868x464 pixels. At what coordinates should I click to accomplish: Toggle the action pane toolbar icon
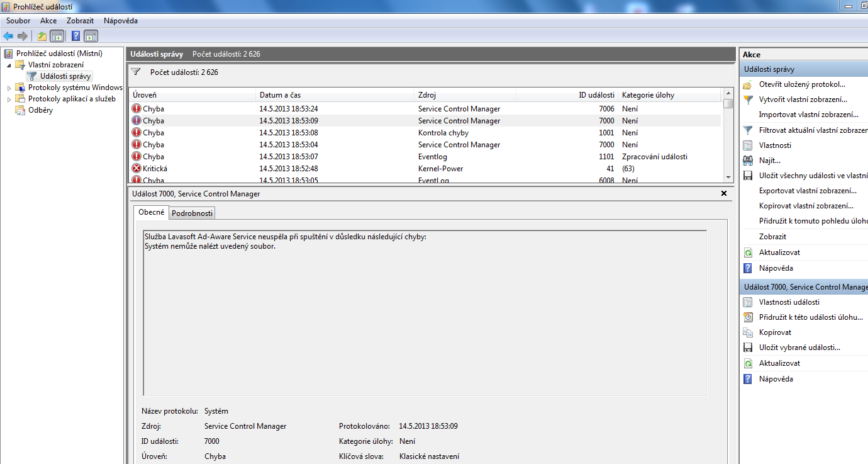[x=91, y=36]
